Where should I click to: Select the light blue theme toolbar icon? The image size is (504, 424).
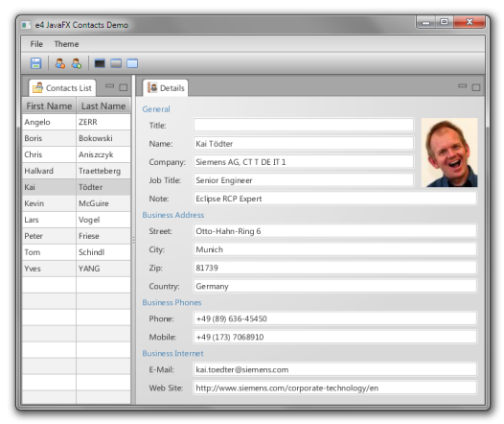(x=132, y=63)
